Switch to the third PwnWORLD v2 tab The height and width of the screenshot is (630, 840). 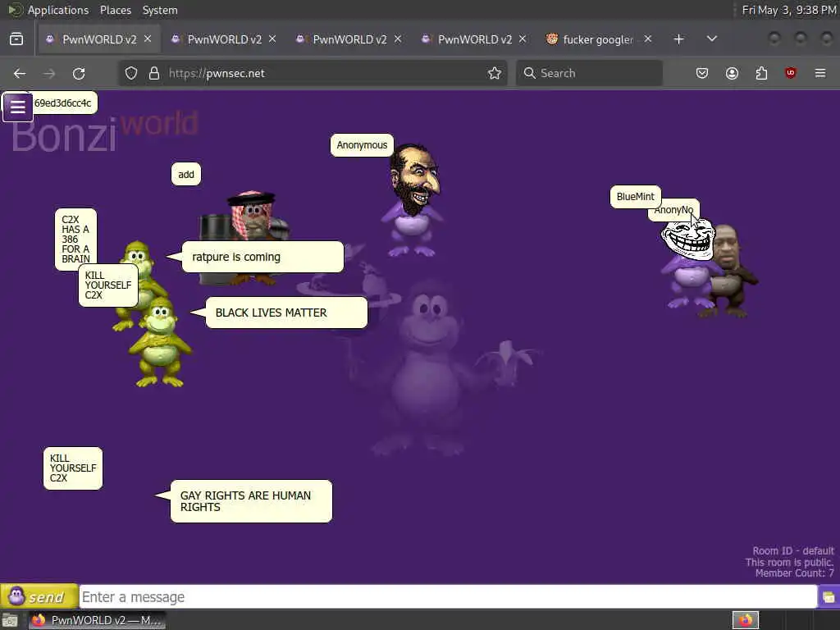point(349,39)
